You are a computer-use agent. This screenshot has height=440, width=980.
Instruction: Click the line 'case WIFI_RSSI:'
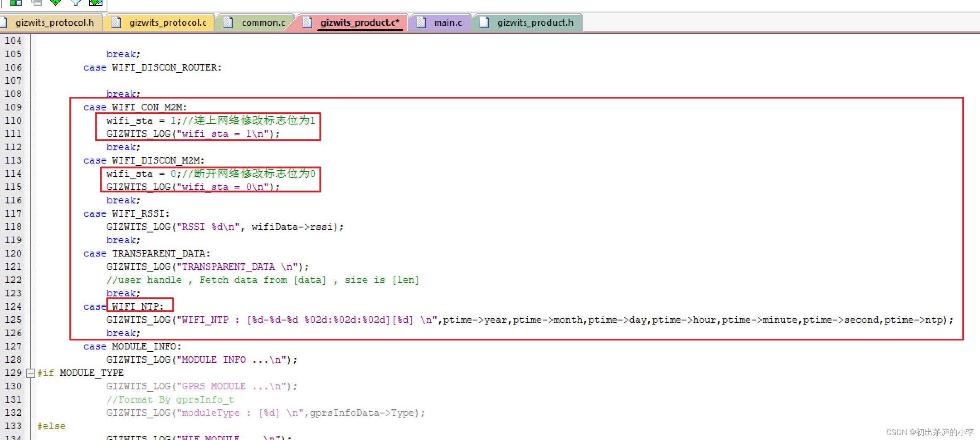(x=126, y=213)
